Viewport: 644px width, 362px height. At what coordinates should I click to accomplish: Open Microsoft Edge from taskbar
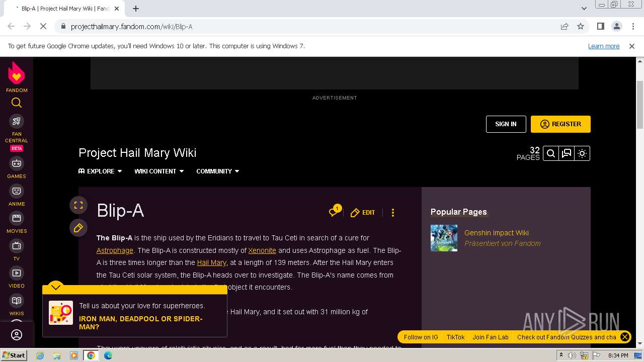point(108,355)
